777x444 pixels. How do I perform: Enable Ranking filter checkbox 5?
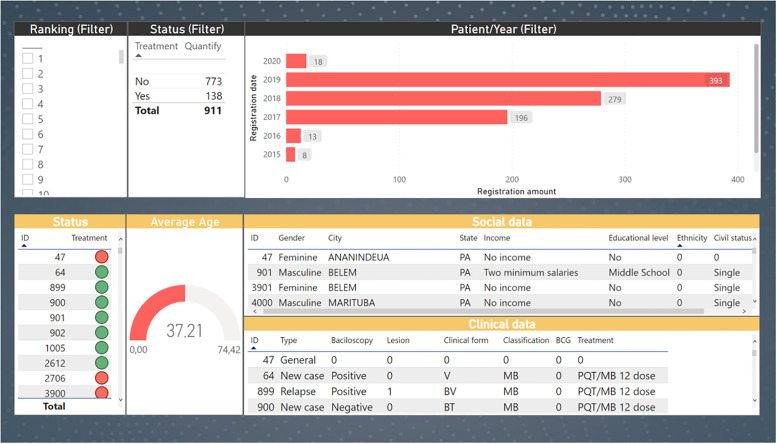[x=28, y=119]
